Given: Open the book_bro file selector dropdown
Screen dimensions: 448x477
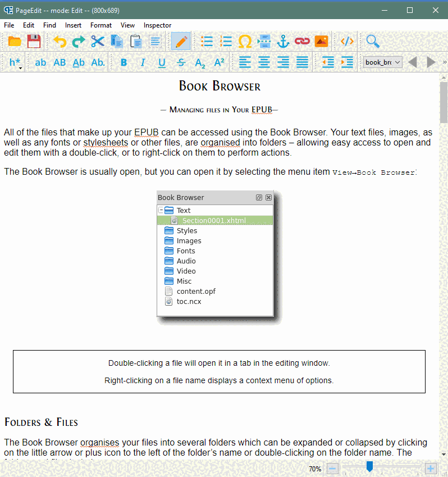Looking at the screenshot, I should click(x=382, y=62).
